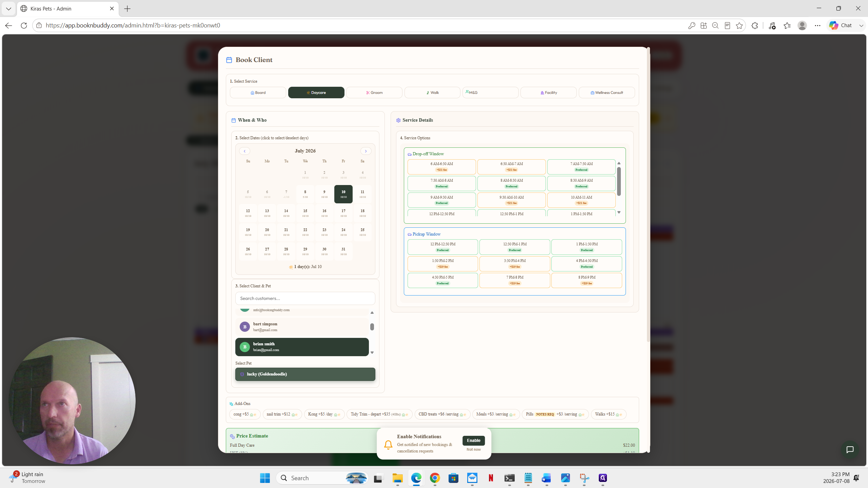This screenshot has height=488, width=868.
Task: Open File Explorer from taskbar
Action: (x=397, y=478)
